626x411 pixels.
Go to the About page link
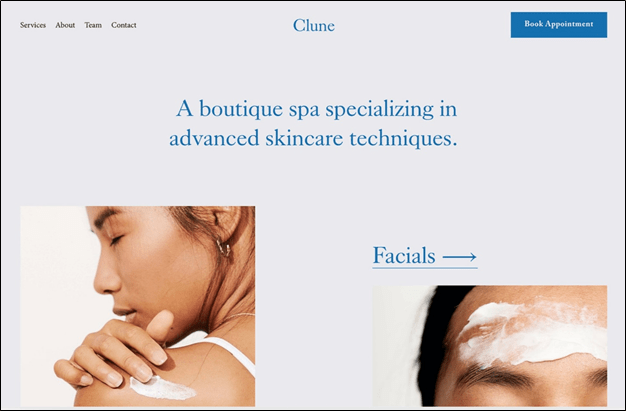coord(65,25)
